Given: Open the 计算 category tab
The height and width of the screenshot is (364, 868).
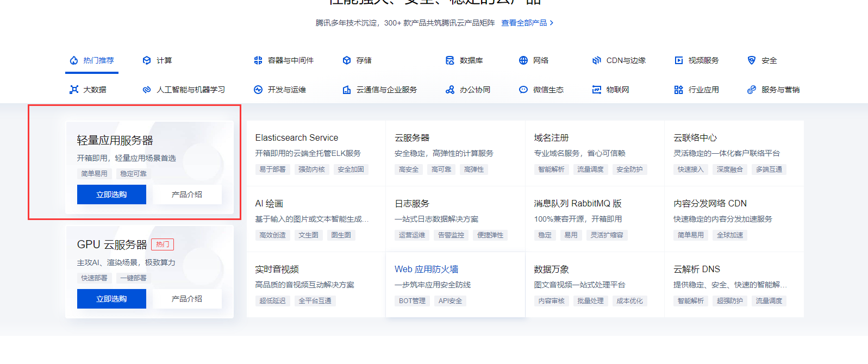Looking at the screenshot, I should 158,60.
